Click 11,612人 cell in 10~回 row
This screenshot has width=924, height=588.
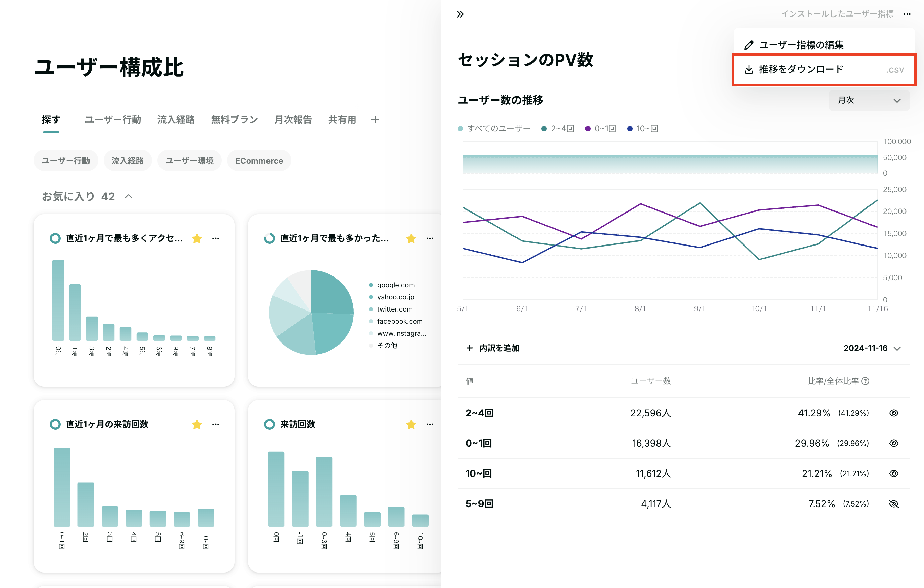(x=653, y=473)
